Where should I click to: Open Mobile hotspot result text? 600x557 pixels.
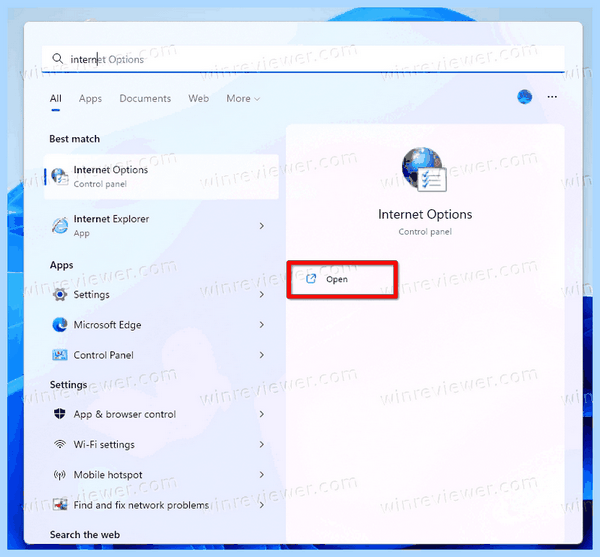(108, 475)
